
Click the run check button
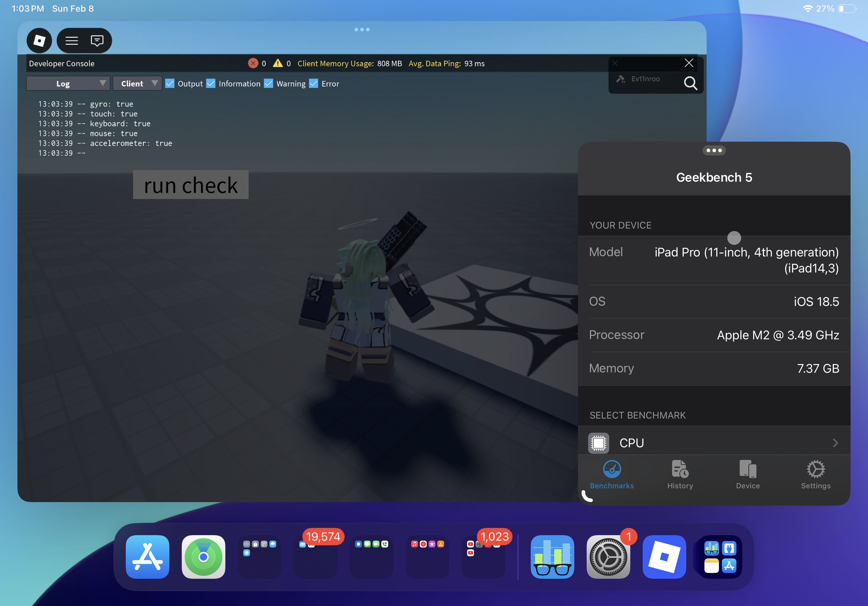191,185
